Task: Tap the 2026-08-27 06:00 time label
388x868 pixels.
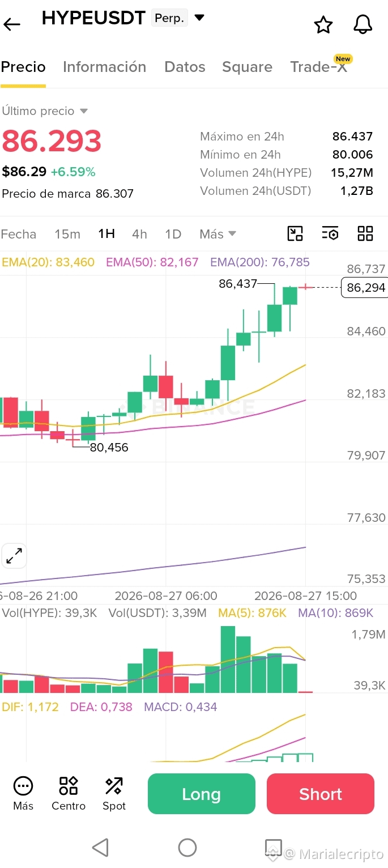Action: 166,596
